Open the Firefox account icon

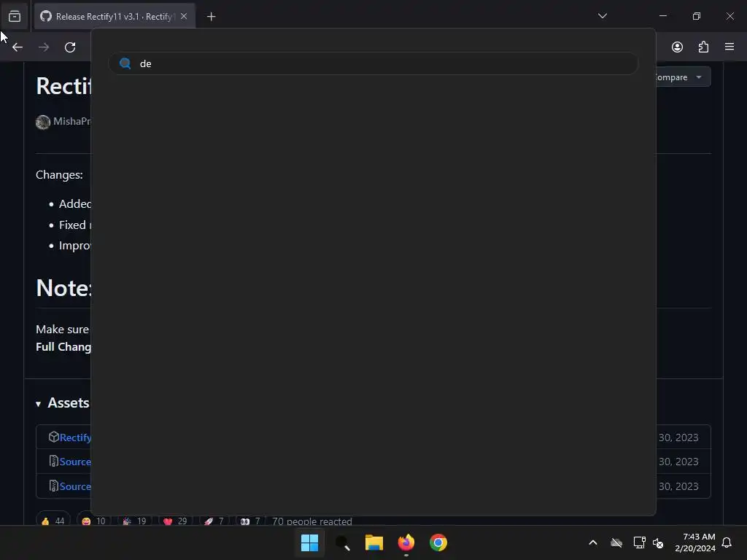pyautogui.click(x=677, y=47)
